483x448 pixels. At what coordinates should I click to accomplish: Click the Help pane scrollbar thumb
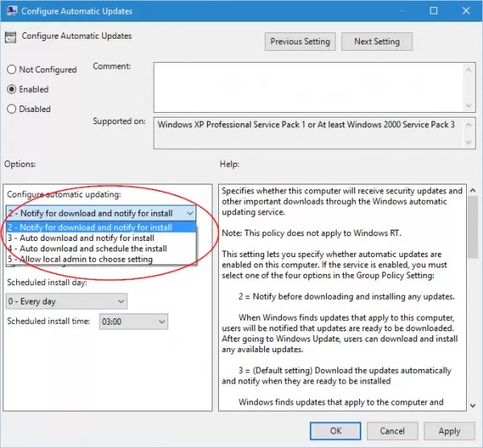[473, 227]
